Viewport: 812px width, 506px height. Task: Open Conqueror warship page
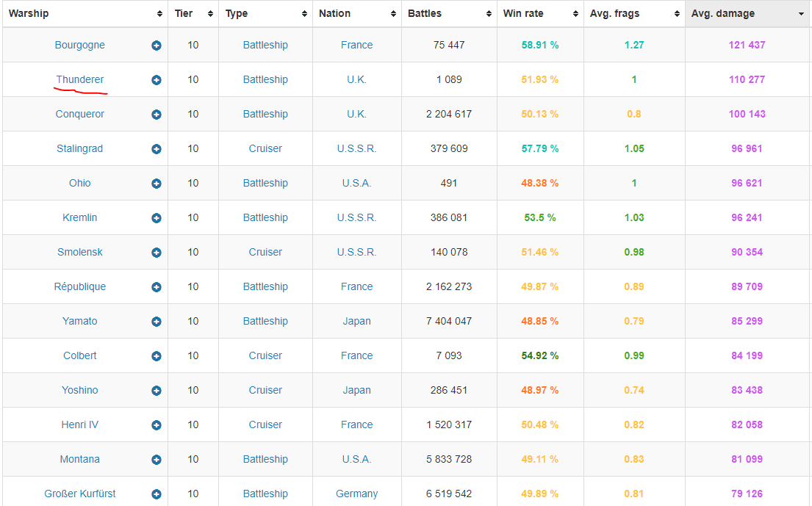click(80, 114)
